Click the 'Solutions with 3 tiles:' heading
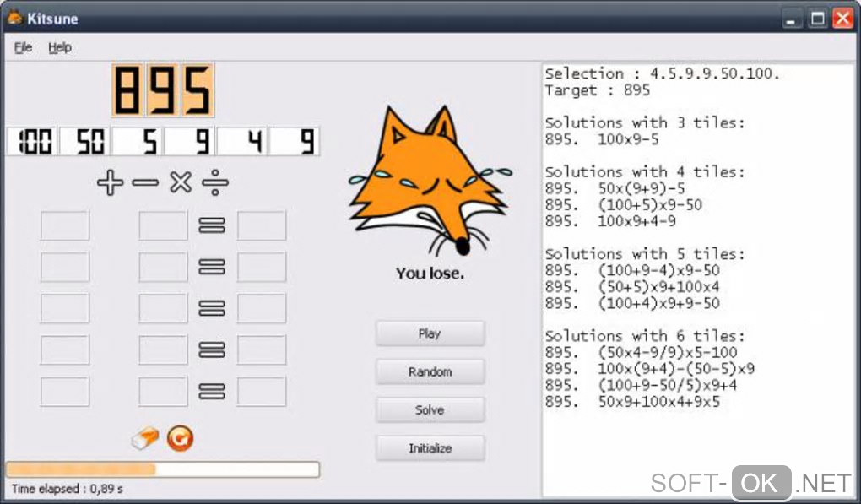861x504 pixels. [645, 122]
